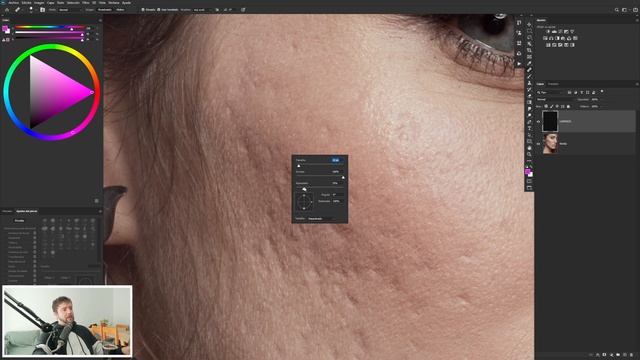Select the Clone Stamp tool

tap(529, 82)
